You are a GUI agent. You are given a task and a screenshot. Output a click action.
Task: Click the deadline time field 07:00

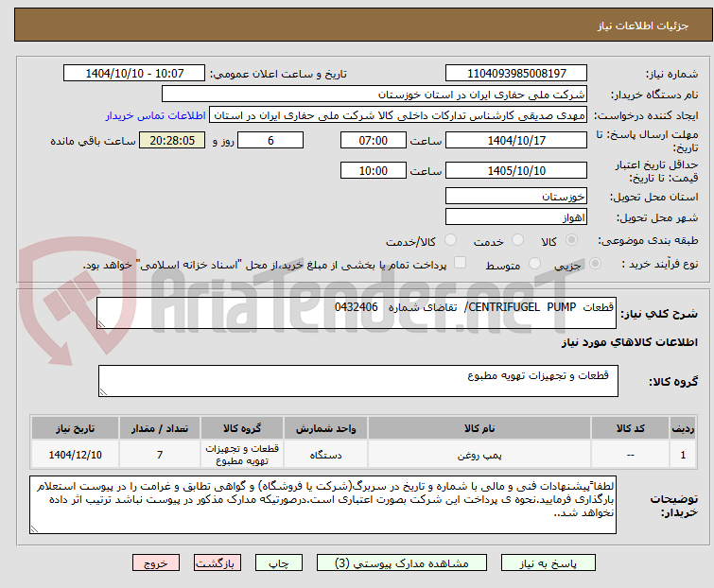coord(374,140)
